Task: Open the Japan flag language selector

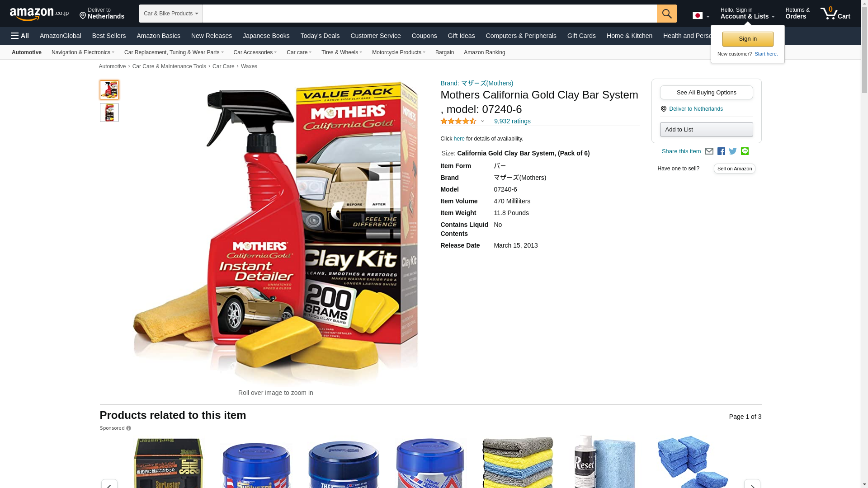Action: coord(701,15)
